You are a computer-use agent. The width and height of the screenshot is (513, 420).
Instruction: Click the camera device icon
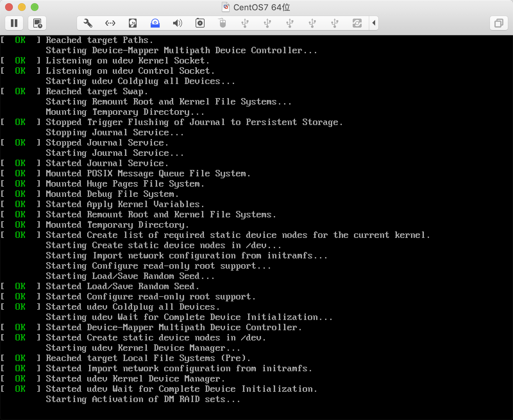tap(200, 23)
